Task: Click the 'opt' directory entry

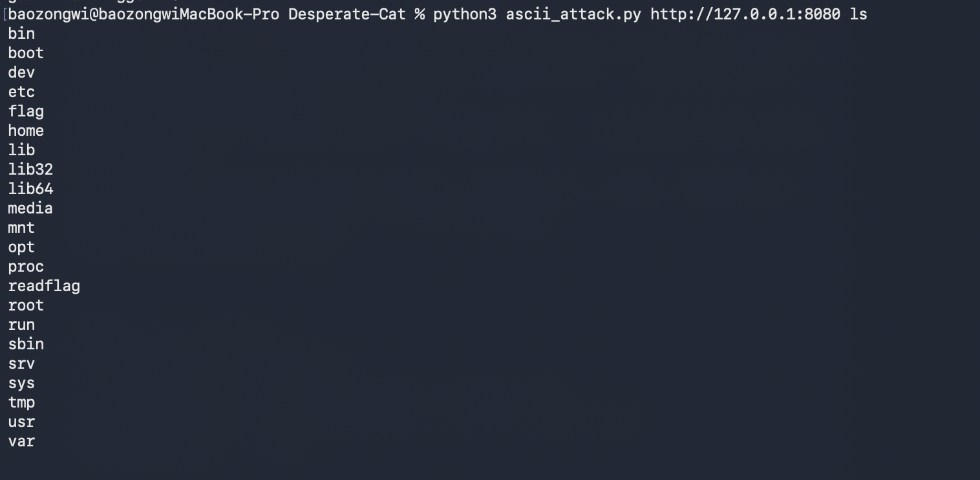Action: [x=21, y=247]
